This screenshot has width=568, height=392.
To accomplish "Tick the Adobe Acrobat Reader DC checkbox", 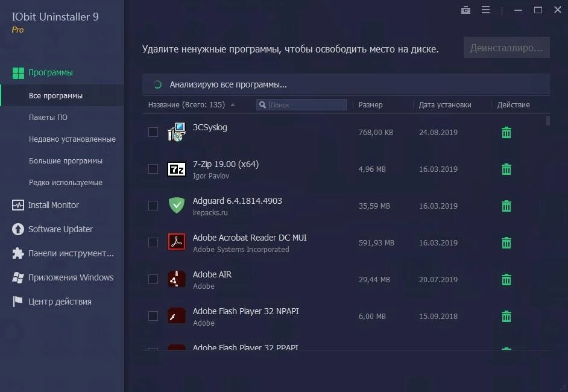I will 153,242.
